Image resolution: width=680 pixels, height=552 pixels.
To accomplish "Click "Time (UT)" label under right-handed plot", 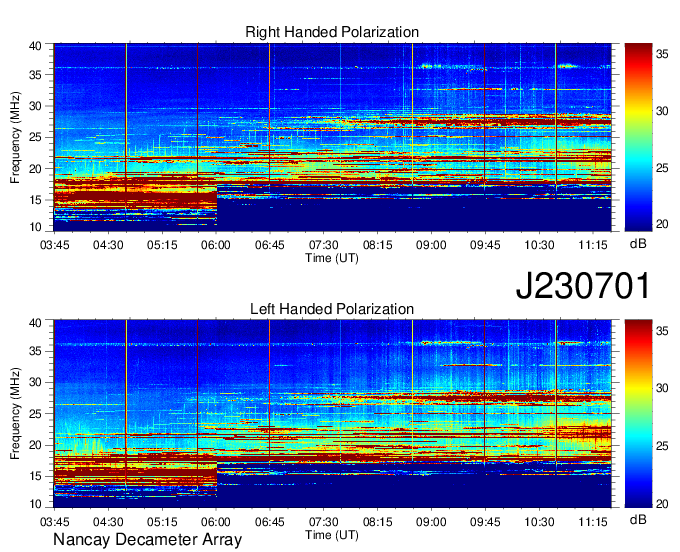I will click(x=332, y=258).
